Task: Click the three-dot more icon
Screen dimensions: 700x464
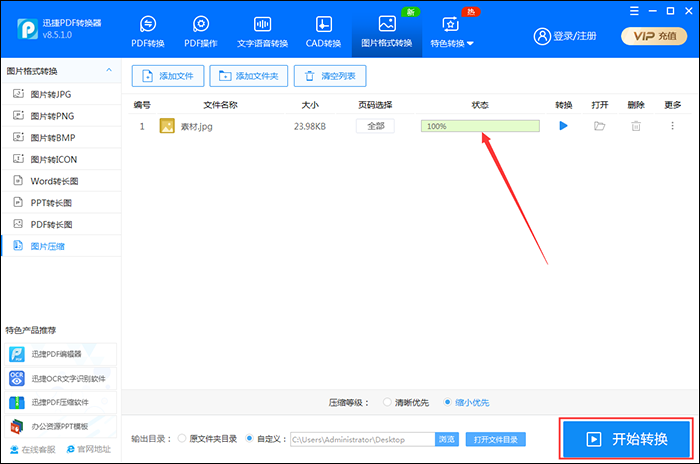Action: [x=672, y=126]
